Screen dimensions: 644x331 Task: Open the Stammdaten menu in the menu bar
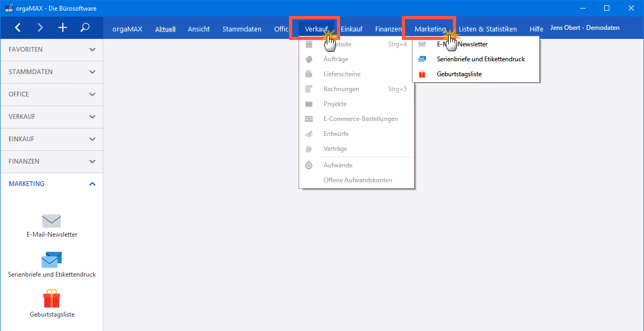(x=242, y=29)
